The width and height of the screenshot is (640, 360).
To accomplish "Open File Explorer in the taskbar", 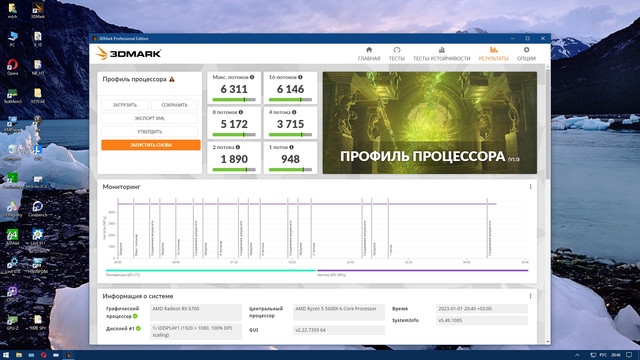I will tap(19, 355).
